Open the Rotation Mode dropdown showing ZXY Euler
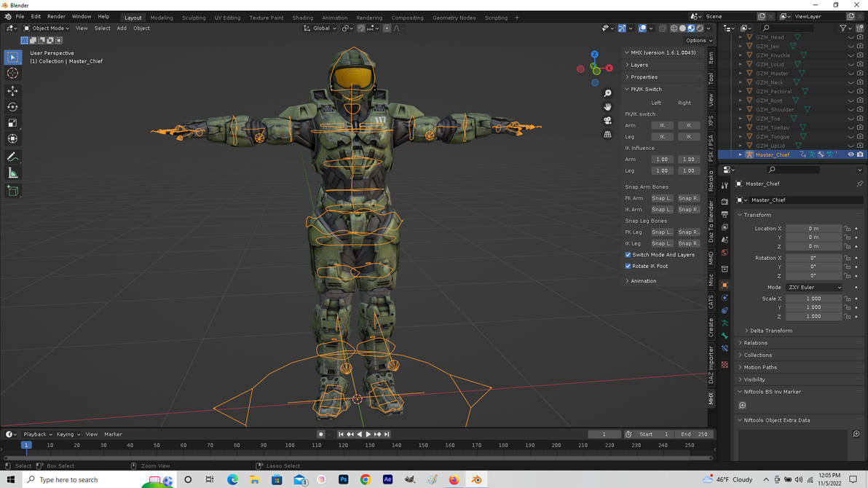This screenshot has width=868, height=488. (x=814, y=287)
